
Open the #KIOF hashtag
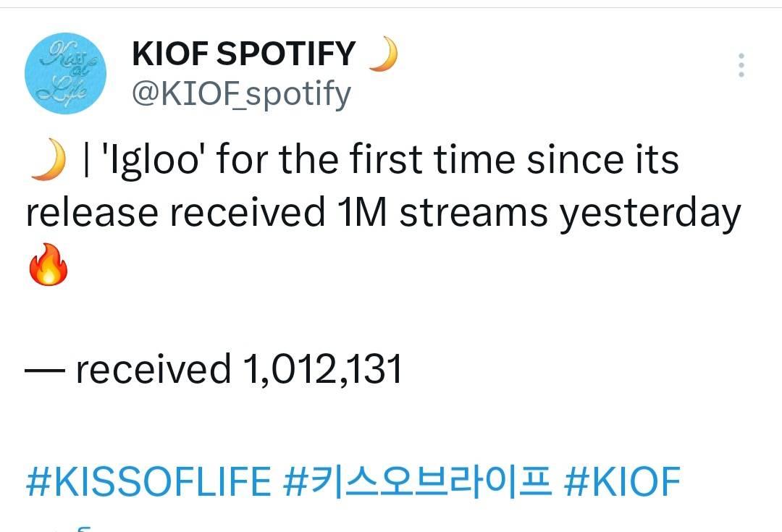pyautogui.click(x=622, y=481)
